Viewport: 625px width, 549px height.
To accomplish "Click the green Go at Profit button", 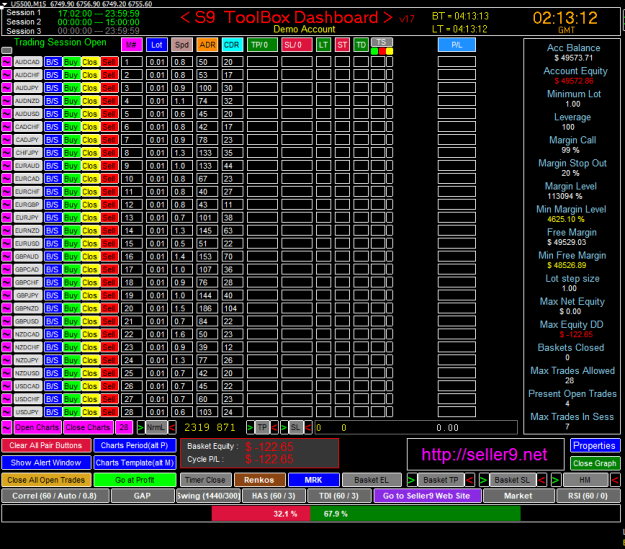I will click(x=135, y=480).
